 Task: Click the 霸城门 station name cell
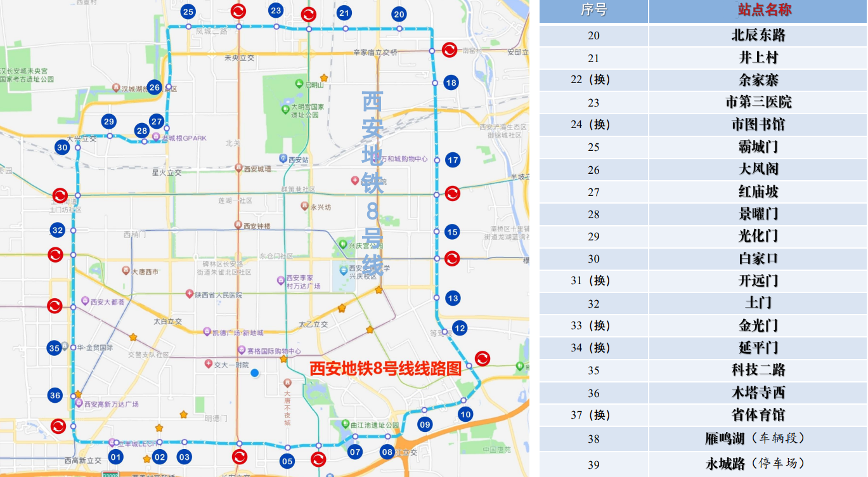[x=758, y=147]
